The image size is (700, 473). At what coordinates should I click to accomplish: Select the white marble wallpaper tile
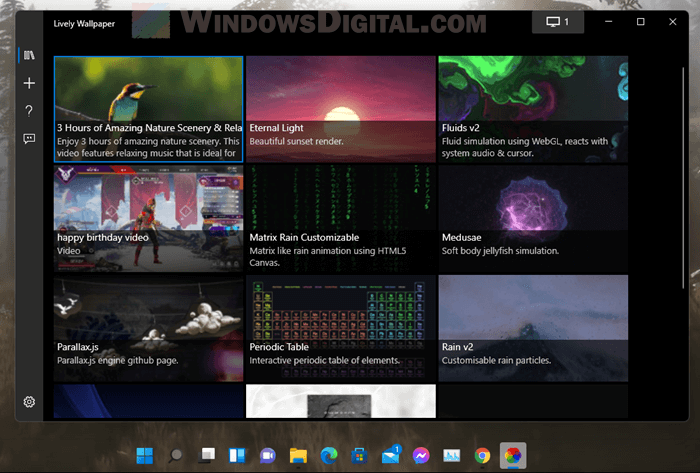(x=341, y=401)
